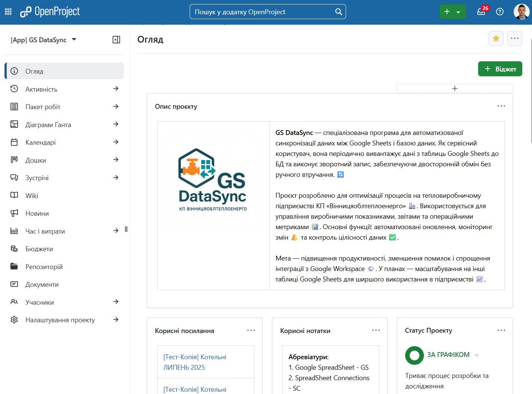Collapse the sidebar using panel icon
Screen dimensions: 532x394
point(116,40)
